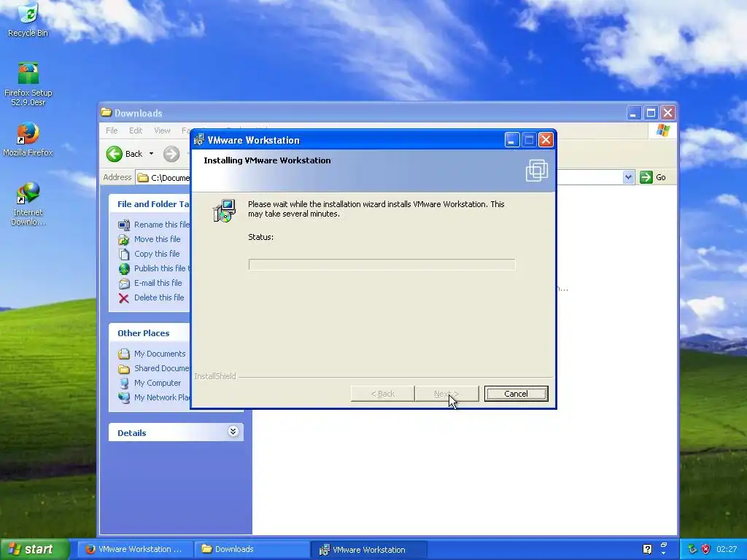This screenshot has width=747, height=560.
Task: Click the greyed Next button in installer
Action: coord(446,394)
